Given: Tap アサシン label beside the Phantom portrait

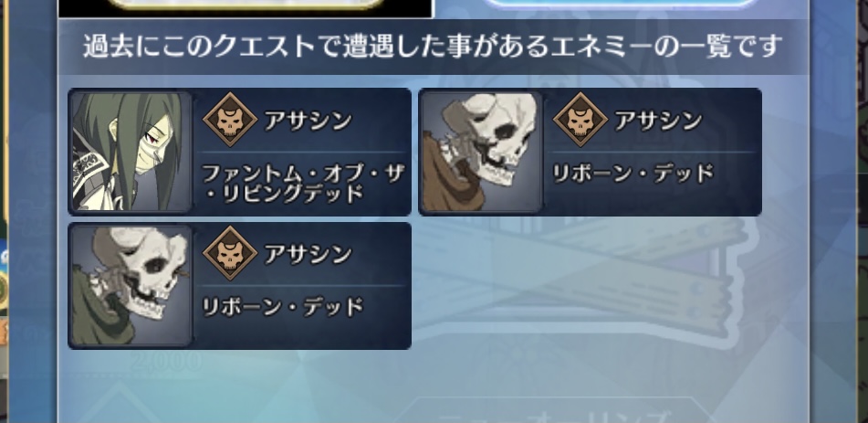Looking at the screenshot, I should [x=308, y=121].
